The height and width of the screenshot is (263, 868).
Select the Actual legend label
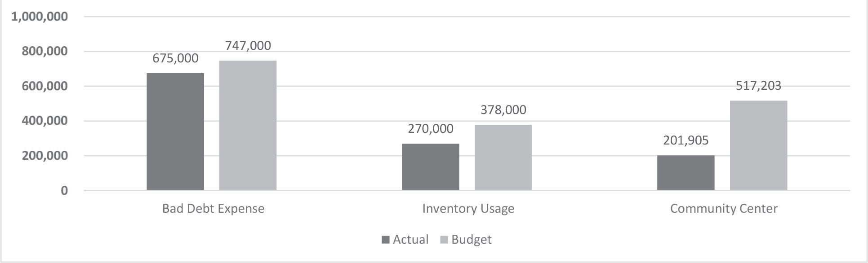pyautogui.click(x=410, y=240)
